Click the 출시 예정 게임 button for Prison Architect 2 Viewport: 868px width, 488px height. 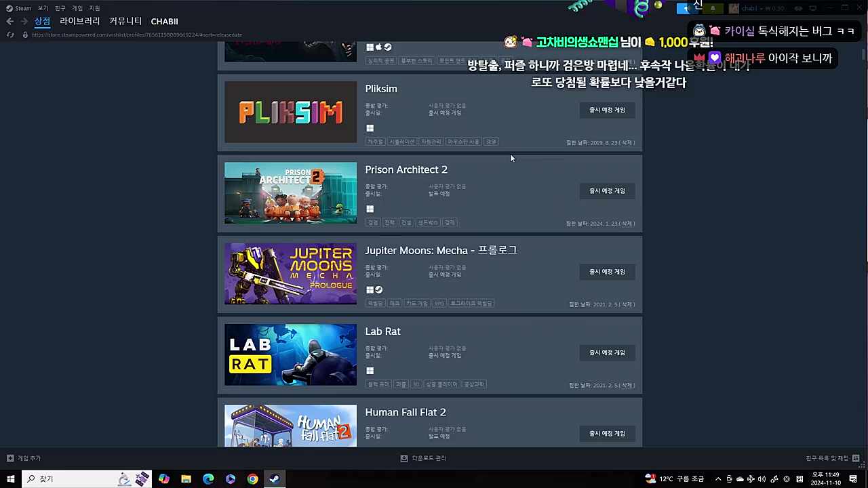(607, 190)
